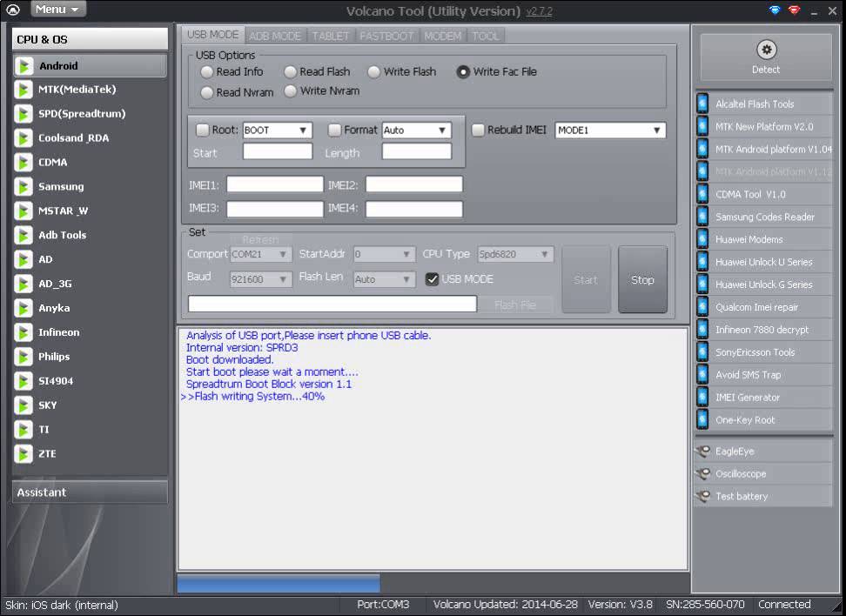
Task: Tick the Rebuild IMEI checkbox
Action: (x=478, y=130)
